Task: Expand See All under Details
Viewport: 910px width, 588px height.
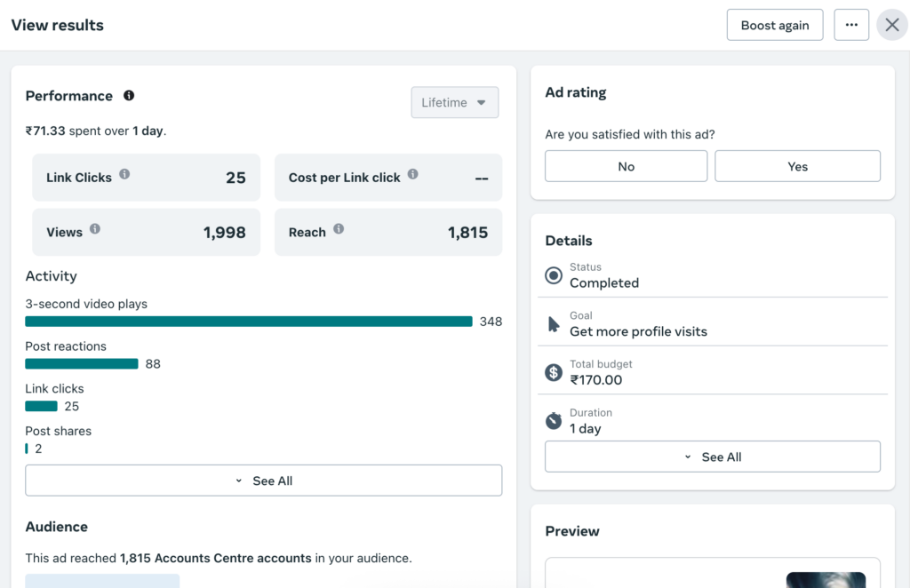Action: 712,457
